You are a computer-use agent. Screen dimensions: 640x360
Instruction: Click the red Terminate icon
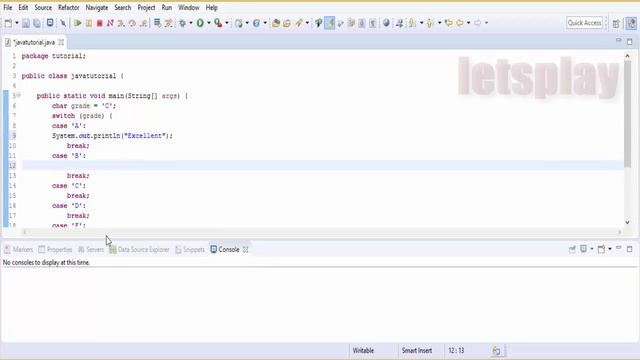click(x=100, y=23)
